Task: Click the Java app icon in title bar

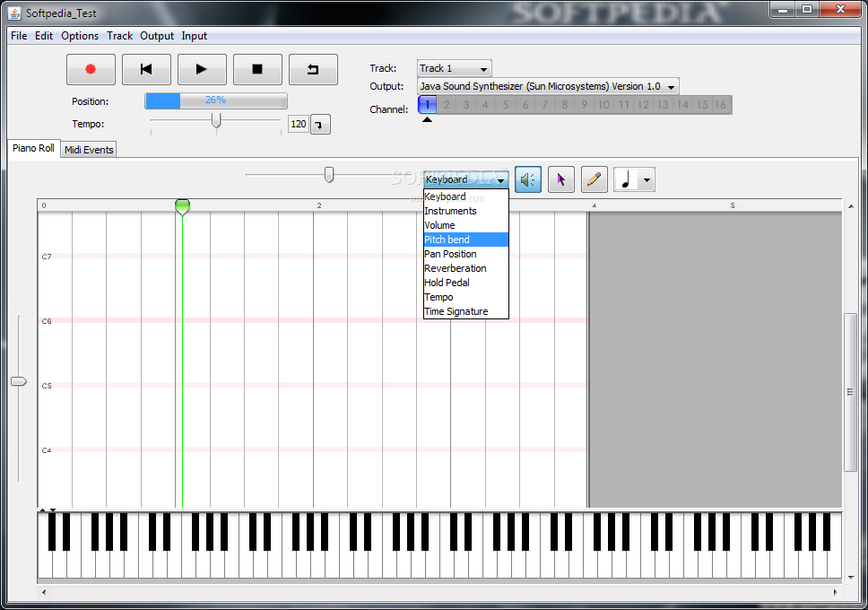Action: 14,13
